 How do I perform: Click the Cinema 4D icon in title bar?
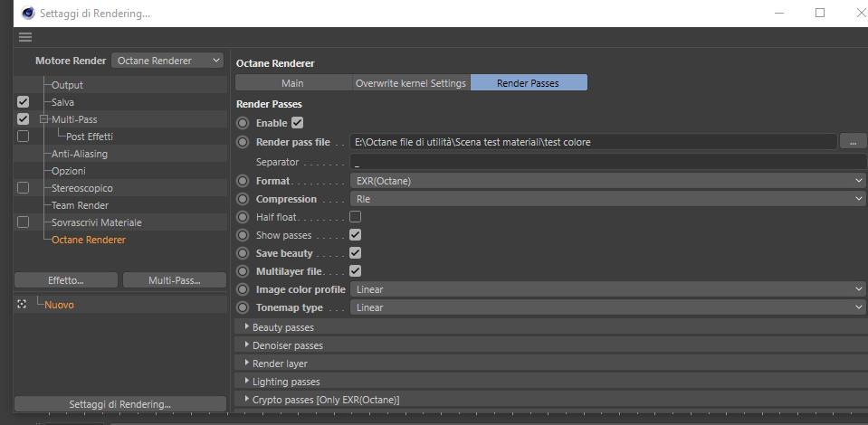coord(27,14)
